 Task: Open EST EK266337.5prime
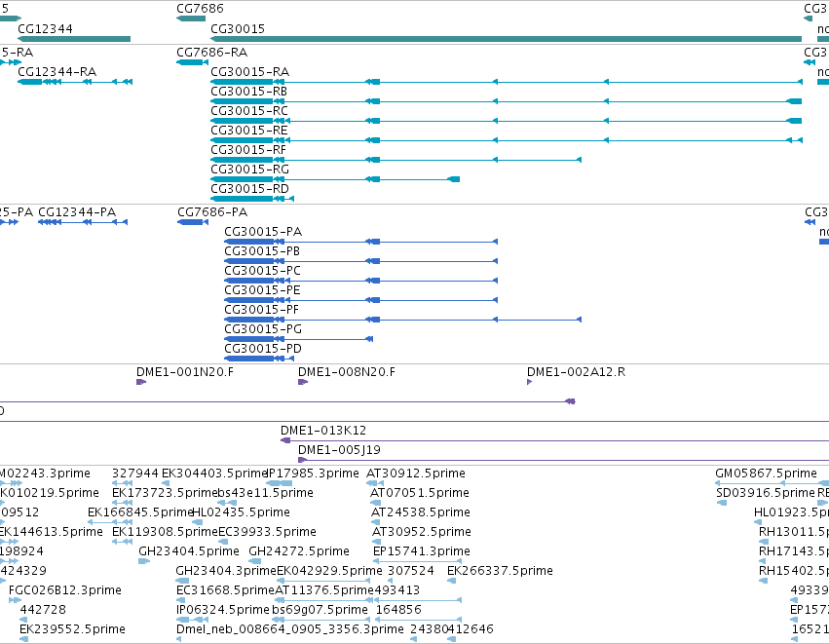point(500,571)
